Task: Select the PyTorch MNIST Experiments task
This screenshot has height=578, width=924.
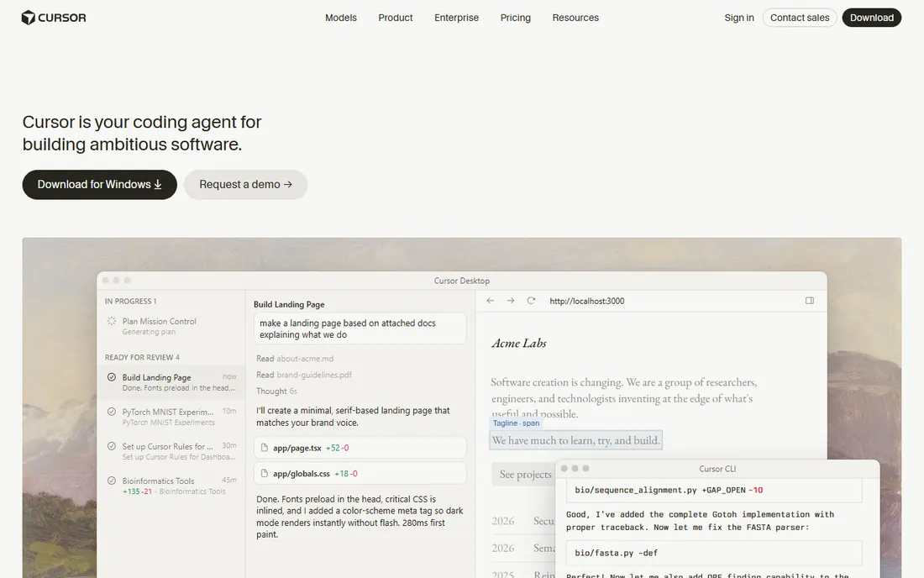Action: click(171, 417)
